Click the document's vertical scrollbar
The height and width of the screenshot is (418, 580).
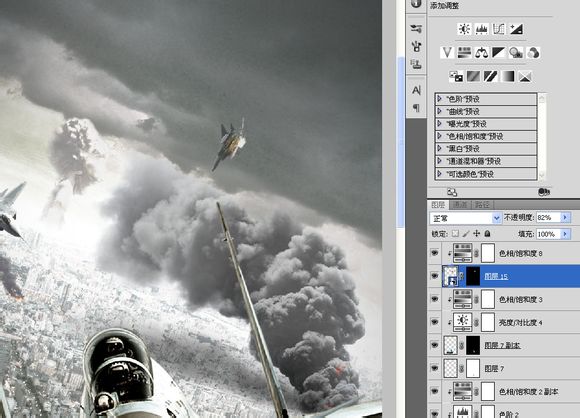400,141
